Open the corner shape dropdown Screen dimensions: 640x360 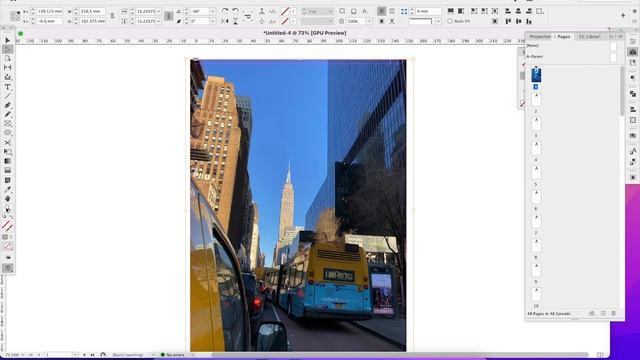click(438, 21)
